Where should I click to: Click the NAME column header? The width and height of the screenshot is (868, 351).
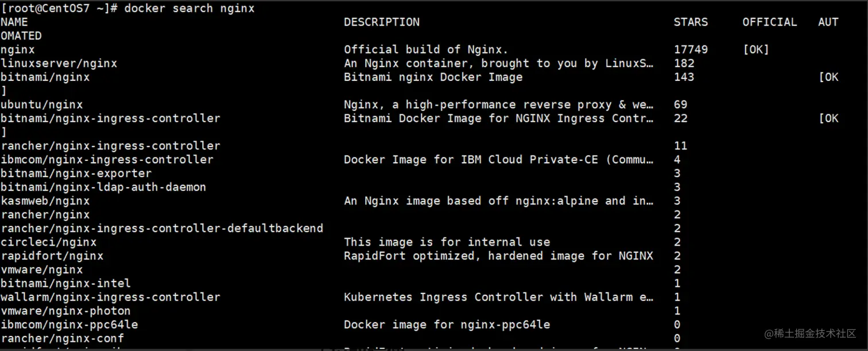pos(14,22)
